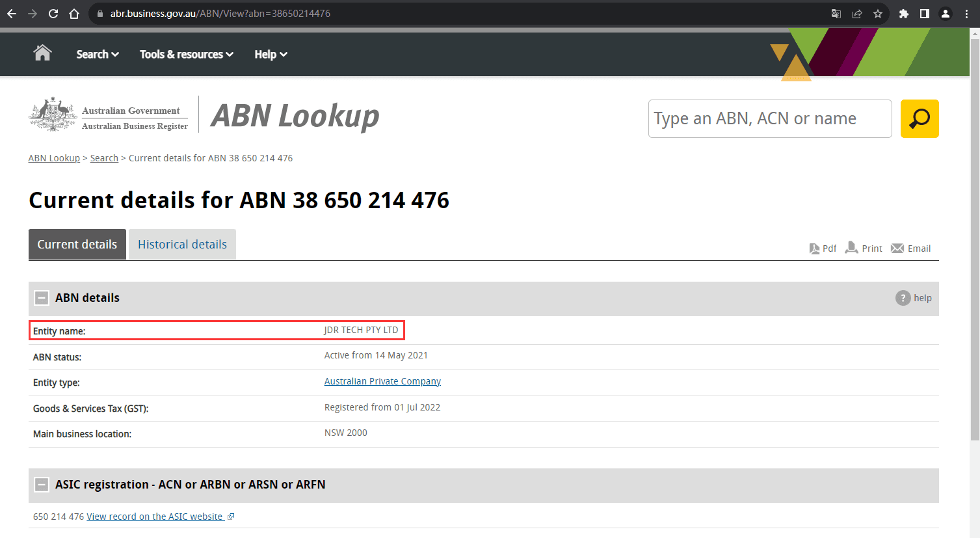Open the Search dropdown menu

pyautogui.click(x=98, y=54)
